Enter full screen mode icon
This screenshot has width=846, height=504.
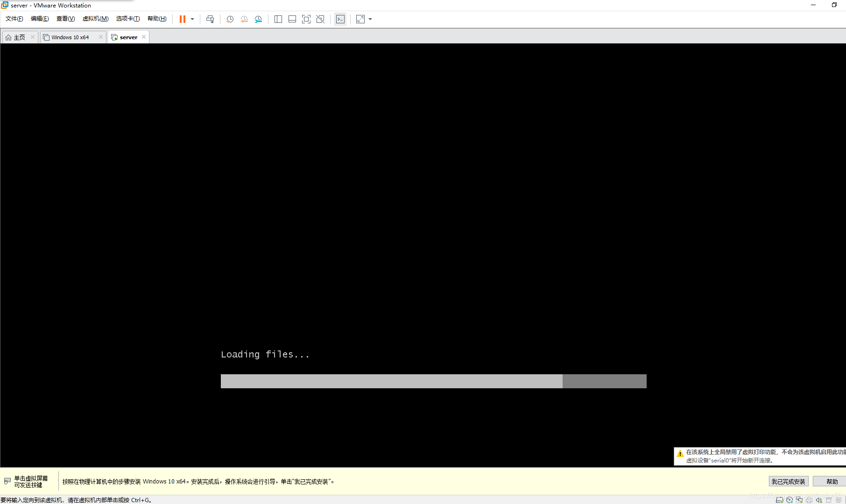pos(306,19)
